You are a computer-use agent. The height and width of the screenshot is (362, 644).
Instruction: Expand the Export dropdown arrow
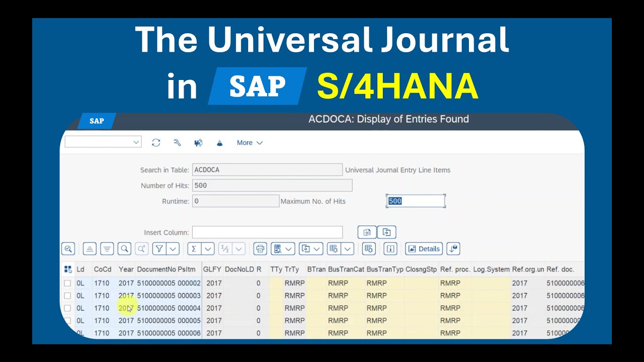pyautogui.click(x=317, y=248)
